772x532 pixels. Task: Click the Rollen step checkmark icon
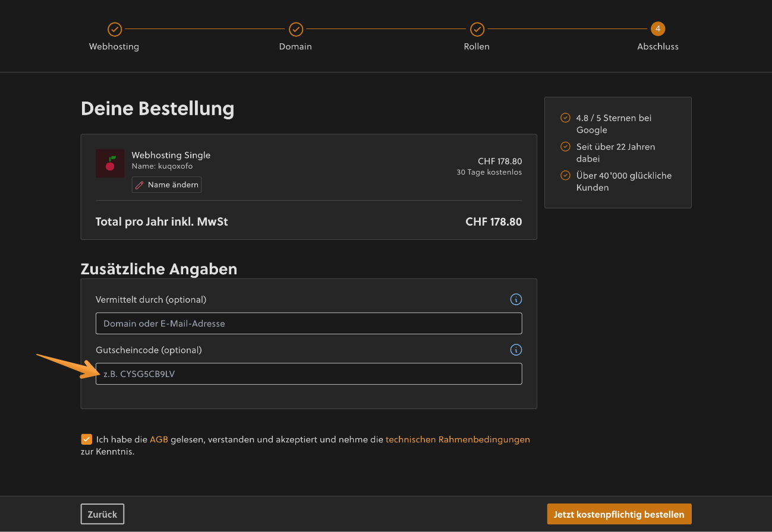pyautogui.click(x=477, y=28)
